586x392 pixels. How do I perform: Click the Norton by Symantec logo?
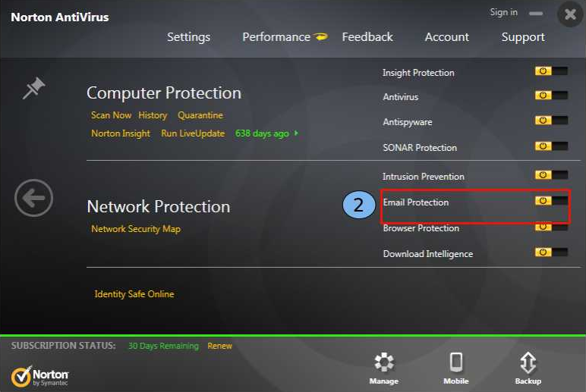click(40, 376)
